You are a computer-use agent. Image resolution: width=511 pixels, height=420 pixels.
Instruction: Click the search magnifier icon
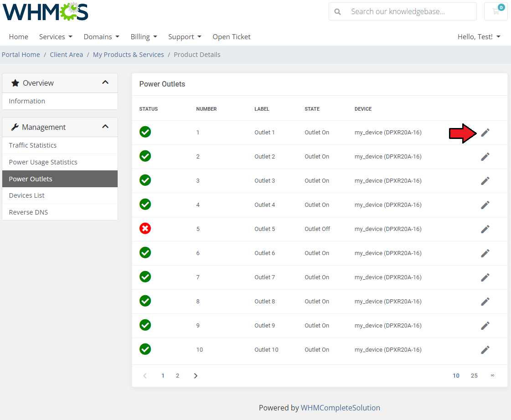(x=338, y=12)
